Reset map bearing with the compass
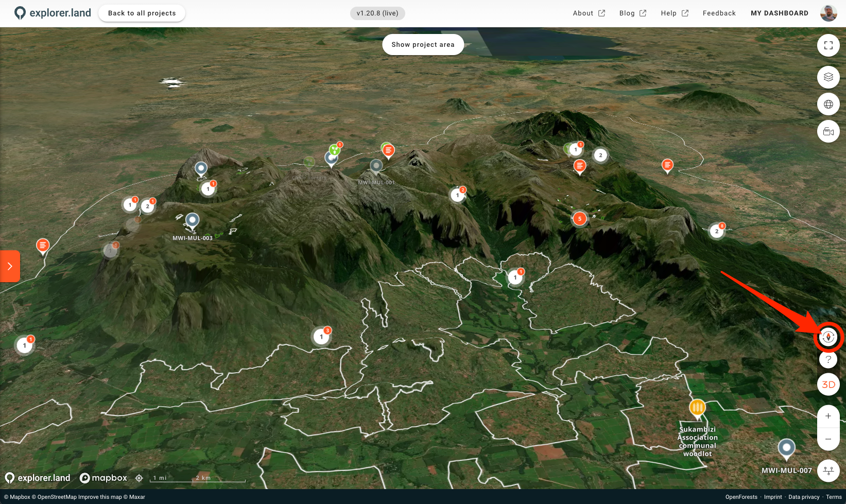Screen dimensions: 846x504 [x=828, y=337]
